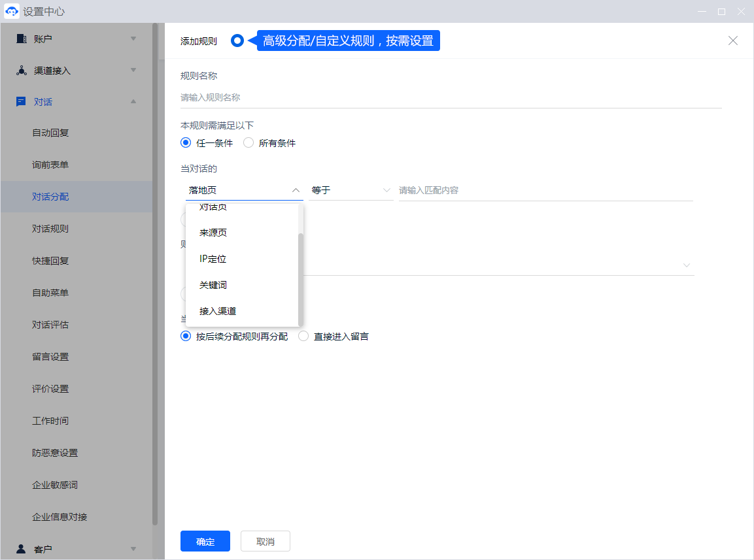This screenshot has width=754, height=560.
Task: Minimize the 设置中心 window
Action: pyautogui.click(x=702, y=11)
